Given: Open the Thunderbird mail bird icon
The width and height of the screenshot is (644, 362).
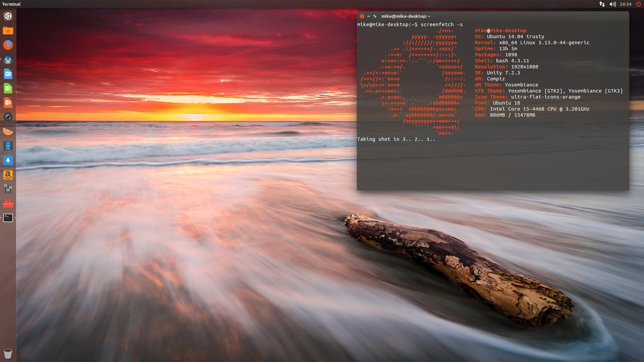Looking at the screenshot, I should 8,60.
